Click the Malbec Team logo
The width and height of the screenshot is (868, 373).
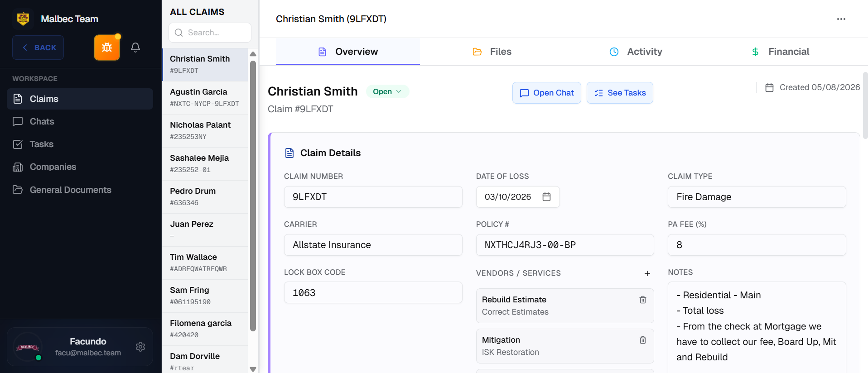click(x=23, y=19)
